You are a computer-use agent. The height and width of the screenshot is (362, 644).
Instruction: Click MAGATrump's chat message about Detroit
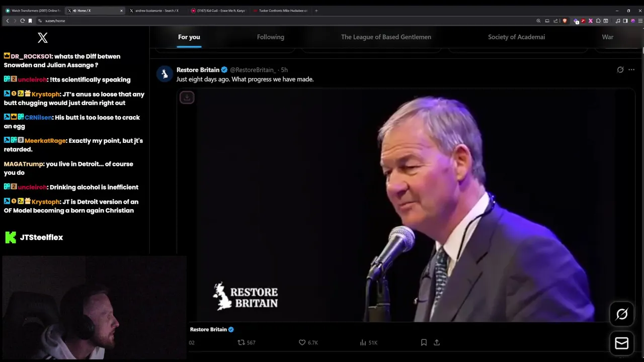click(68, 168)
